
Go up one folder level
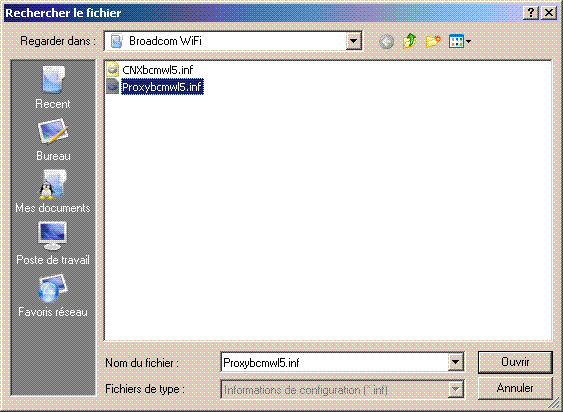[409, 41]
